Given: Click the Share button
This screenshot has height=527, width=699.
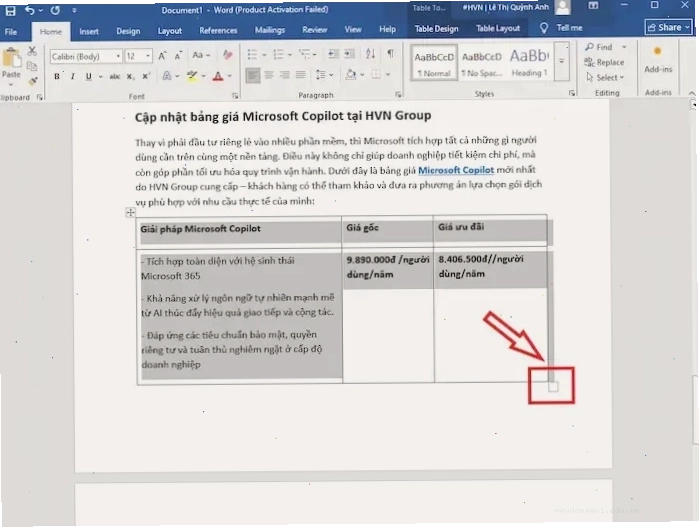Looking at the screenshot, I should click(x=668, y=28).
